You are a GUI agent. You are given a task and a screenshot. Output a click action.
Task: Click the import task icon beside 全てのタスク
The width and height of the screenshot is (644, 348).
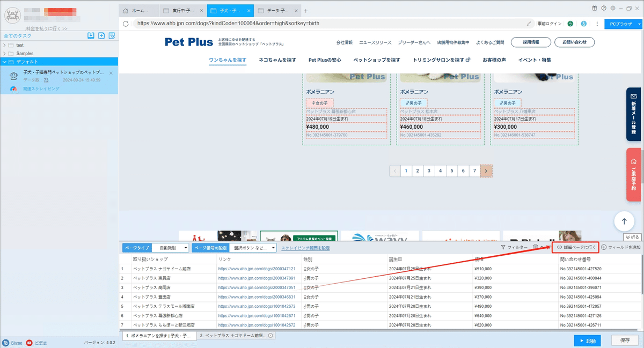91,36
